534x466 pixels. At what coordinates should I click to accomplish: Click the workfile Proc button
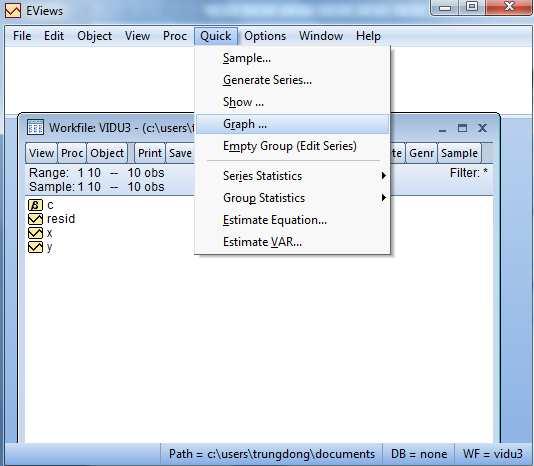click(x=72, y=153)
